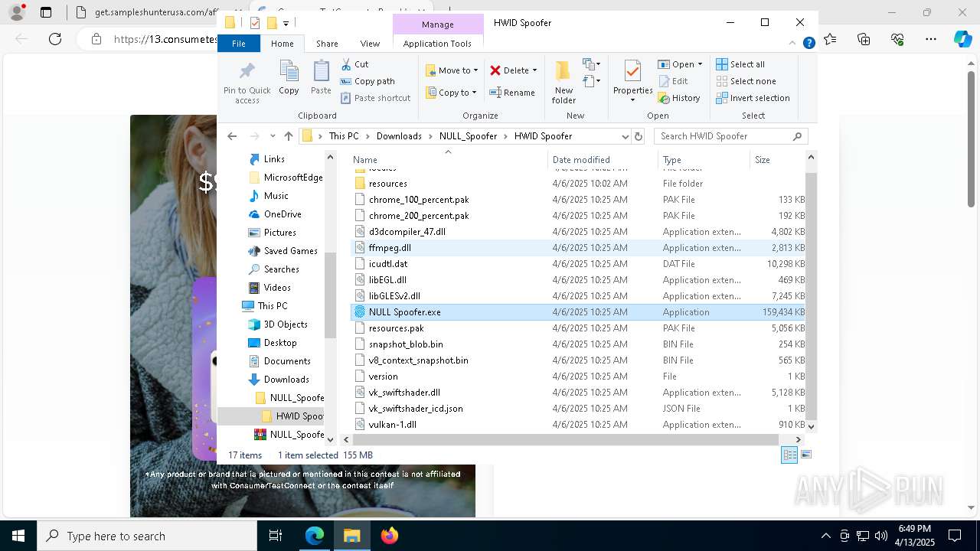Click file list vertical scrollbar
This screenshot has height=551, width=980.
click(811, 295)
